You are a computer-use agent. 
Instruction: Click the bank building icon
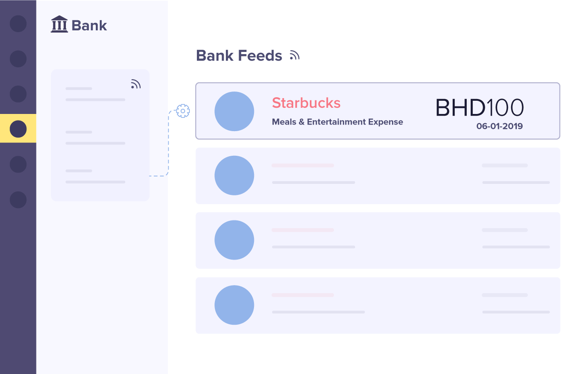59,24
